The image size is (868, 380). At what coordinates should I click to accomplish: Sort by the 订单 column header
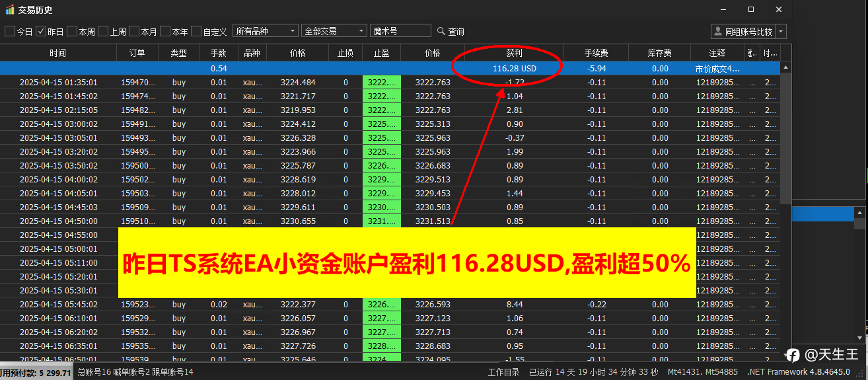[137, 53]
